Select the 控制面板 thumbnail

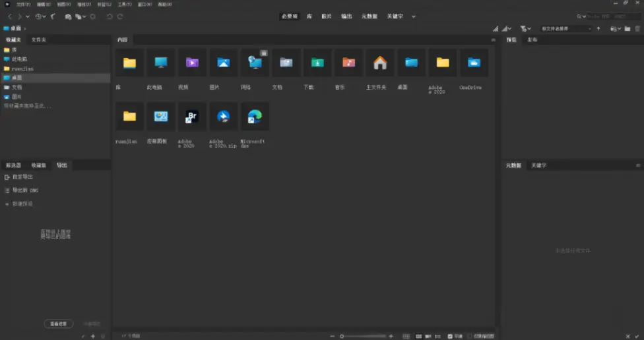[160, 117]
